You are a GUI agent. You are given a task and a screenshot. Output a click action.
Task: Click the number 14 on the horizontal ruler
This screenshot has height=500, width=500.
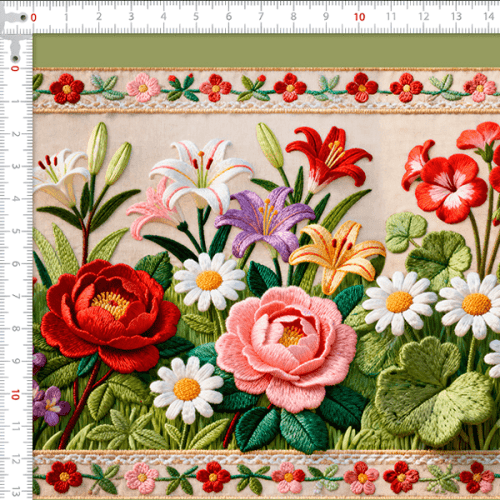pyautogui.click(x=489, y=17)
